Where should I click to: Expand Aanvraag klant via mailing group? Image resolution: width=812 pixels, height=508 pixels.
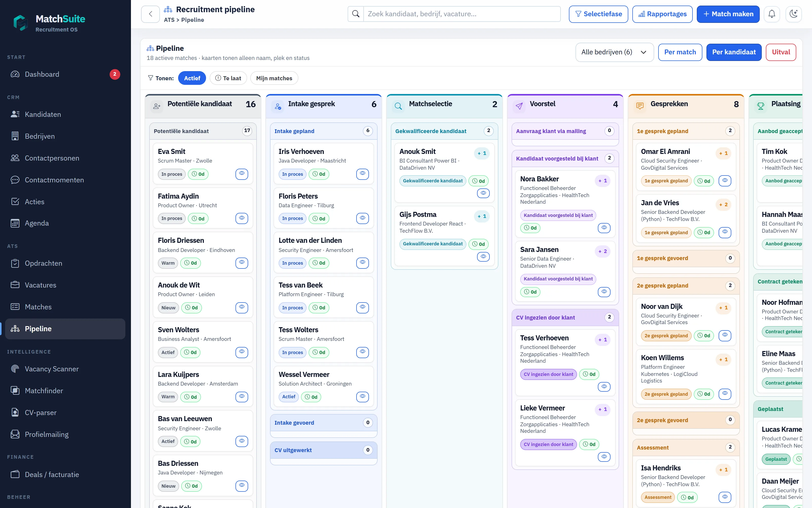tap(565, 131)
